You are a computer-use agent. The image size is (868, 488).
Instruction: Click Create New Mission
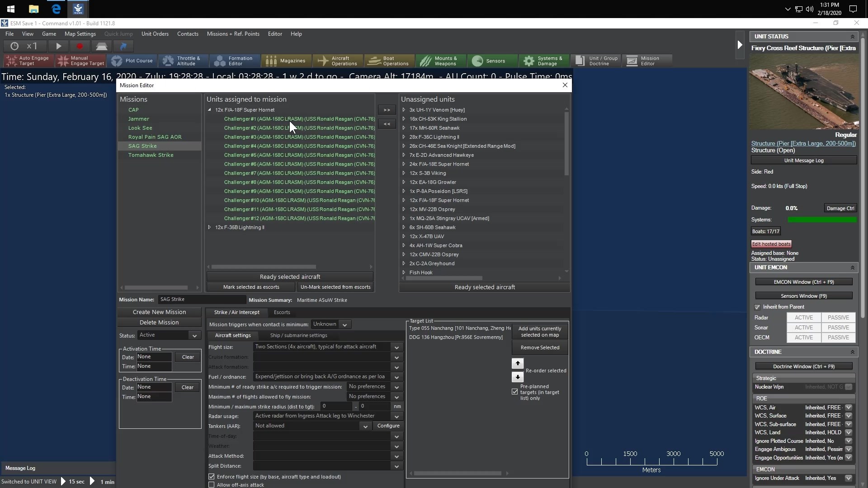(159, 312)
